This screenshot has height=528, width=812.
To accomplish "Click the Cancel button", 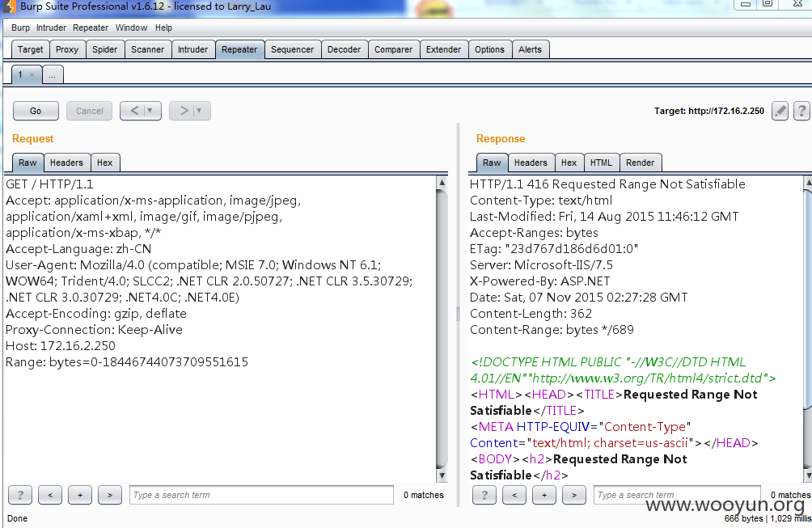I will (89, 111).
